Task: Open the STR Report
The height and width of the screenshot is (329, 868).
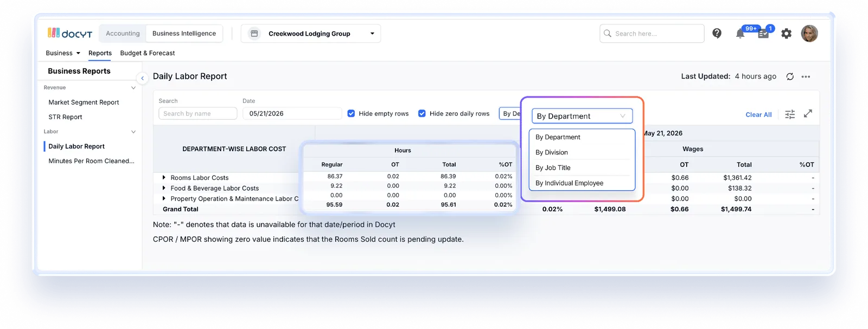Action: (x=65, y=117)
